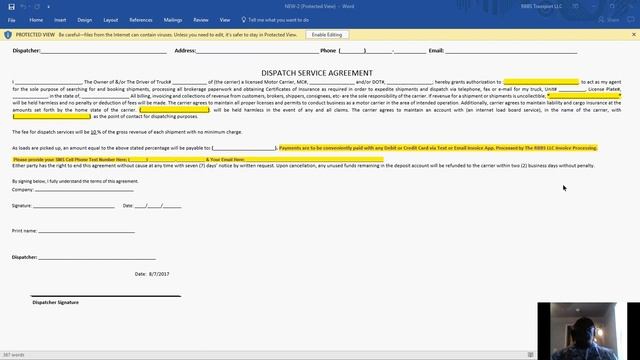Viewport: 640px width, 360px height.
Task: Go to the Review tab
Action: (x=201, y=20)
